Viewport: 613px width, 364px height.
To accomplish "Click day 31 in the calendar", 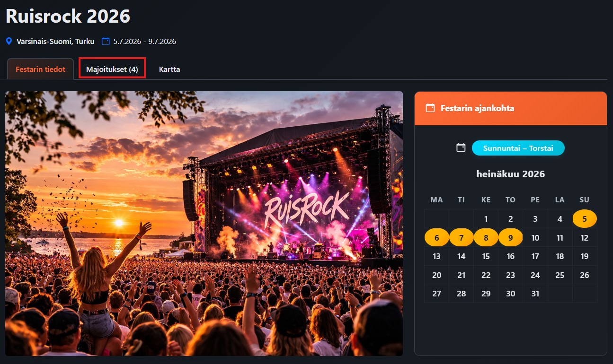I will coord(535,294).
